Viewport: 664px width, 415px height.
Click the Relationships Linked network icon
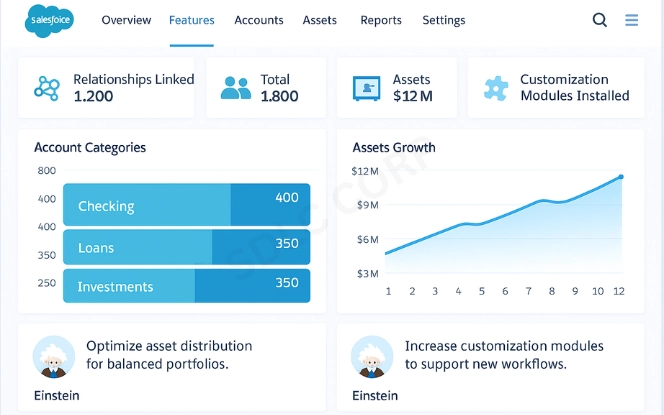47,88
